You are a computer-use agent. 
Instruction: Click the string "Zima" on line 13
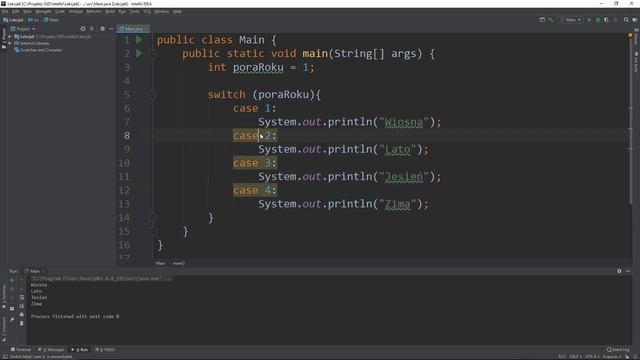point(398,204)
